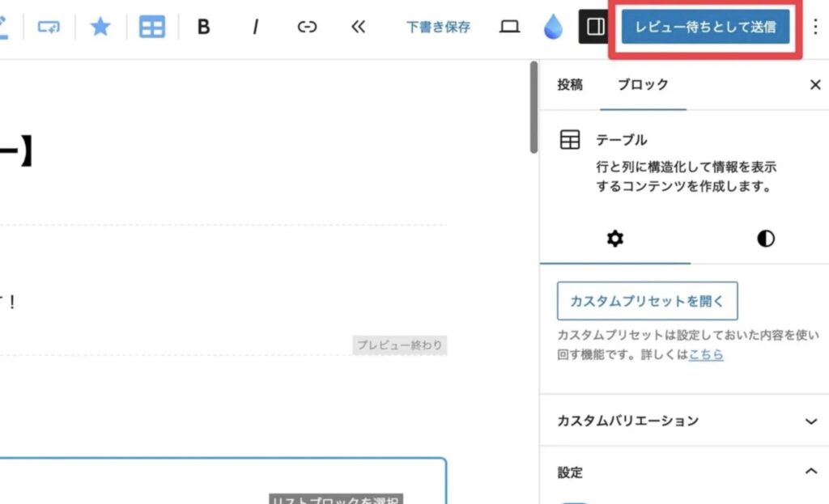The image size is (829, 504).
Task: Click the blue water drop icon
Action: click(x=553, y=28)
